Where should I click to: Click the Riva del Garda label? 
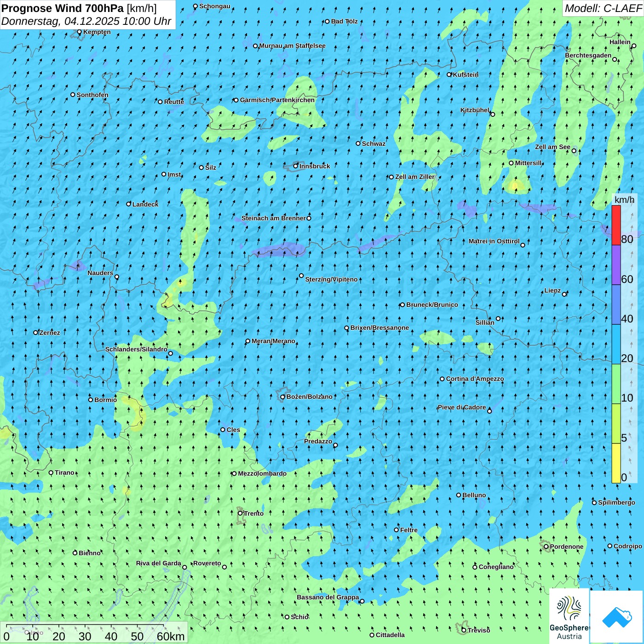158,563
